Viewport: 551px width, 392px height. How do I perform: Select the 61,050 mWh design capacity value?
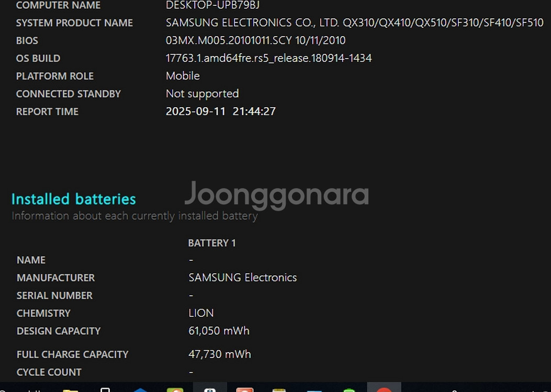pyautogui.click(x=219, y=330)
